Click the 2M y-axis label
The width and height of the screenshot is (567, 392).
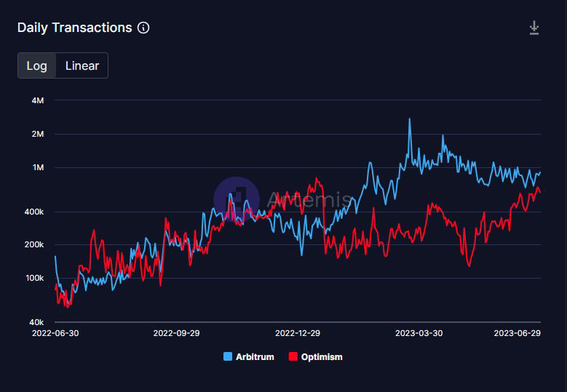point(38,134)
